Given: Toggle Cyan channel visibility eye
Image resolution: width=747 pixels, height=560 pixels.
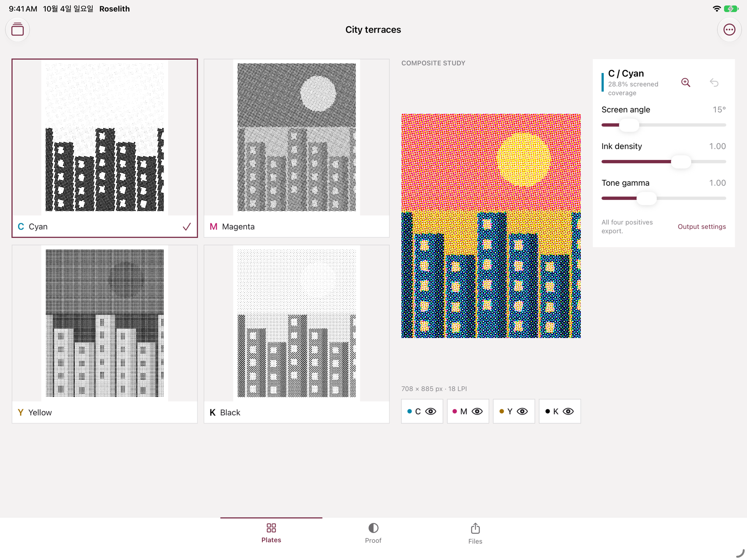Looking at the screenshot, I should pyautogui.click(x=431, y=411).
